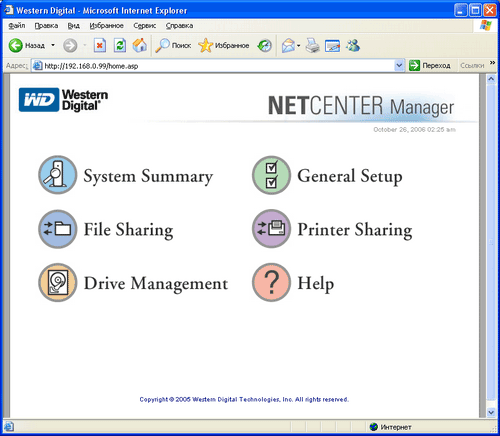Open the Избранное favorites star
The height and width of the screenshot is (436, 500).
[224, 45]
